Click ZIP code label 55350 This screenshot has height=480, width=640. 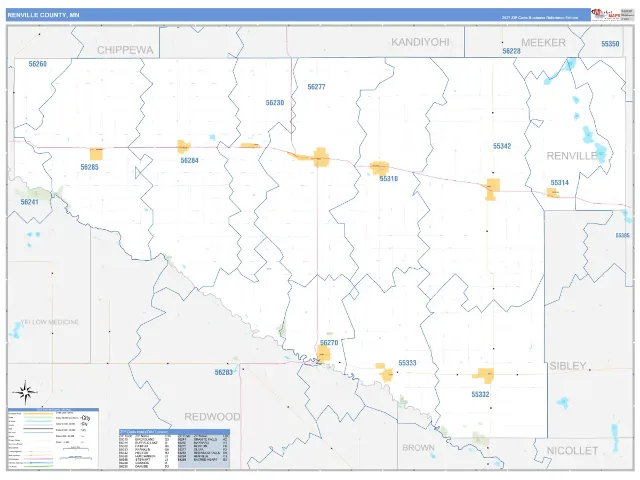click(x=610, y=44)
